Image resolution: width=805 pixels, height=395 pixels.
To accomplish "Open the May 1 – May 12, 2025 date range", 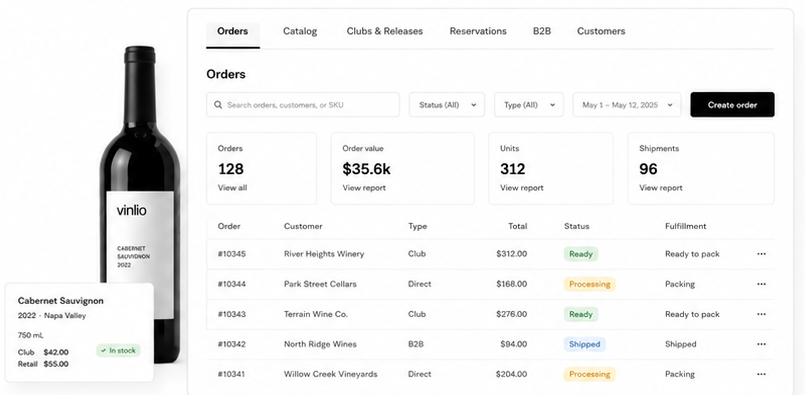I will 627,105.
